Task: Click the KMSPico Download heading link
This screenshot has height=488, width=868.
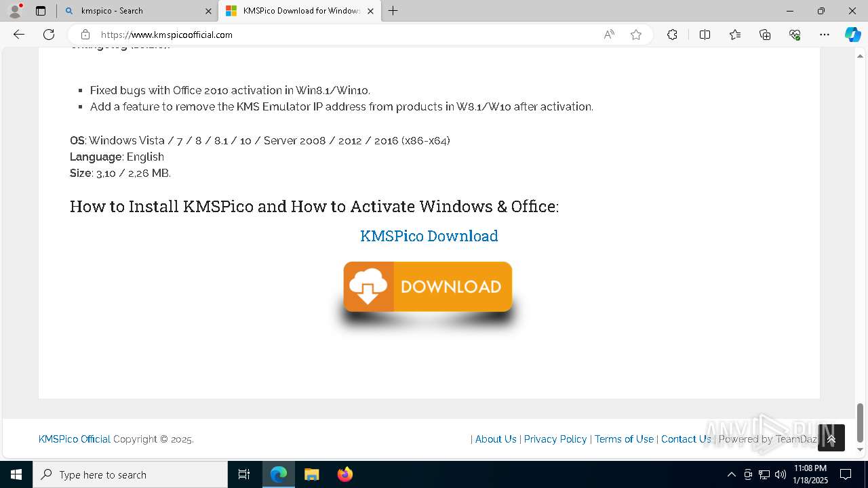Action: pos(429,236)
